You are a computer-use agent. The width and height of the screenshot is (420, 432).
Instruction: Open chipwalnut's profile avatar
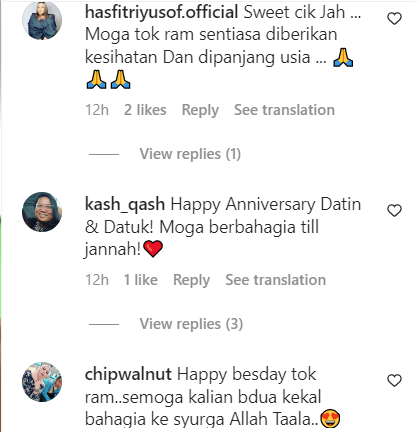(x=42, y=382)
